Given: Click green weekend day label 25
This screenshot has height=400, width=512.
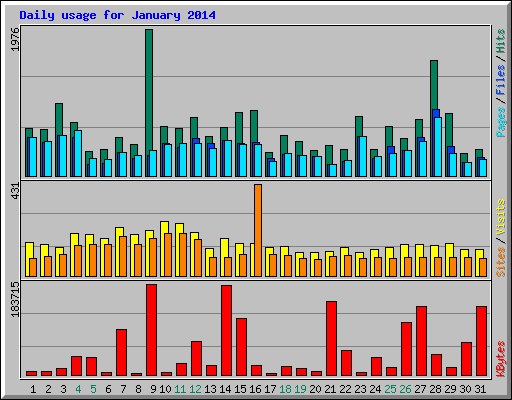Looking at the screenshot, I should tap(390, 389).
